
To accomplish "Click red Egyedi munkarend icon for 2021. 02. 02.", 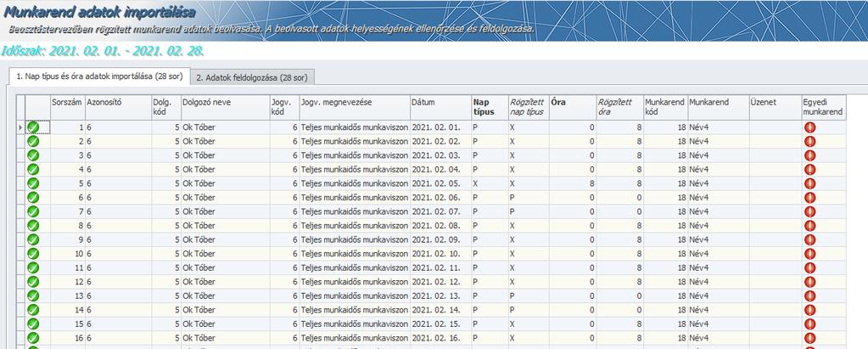I will tap(809, 141).
